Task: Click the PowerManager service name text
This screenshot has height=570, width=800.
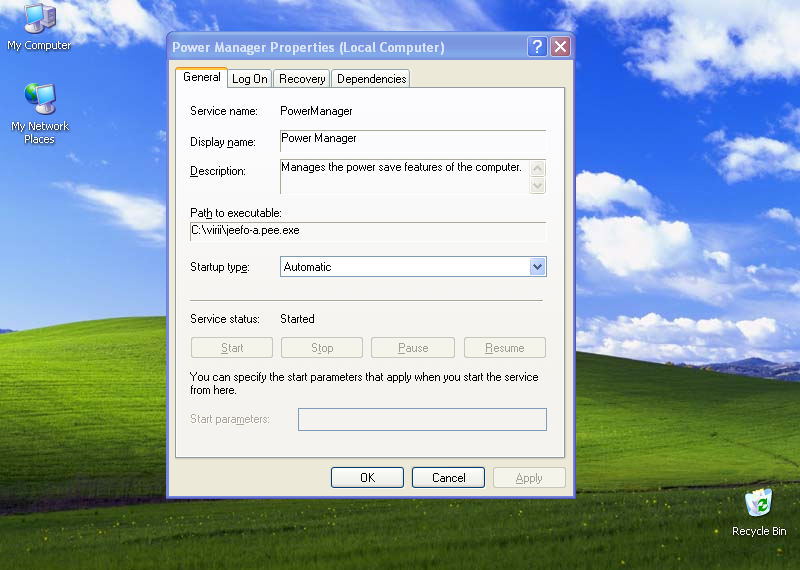Action: click(316, 111)
